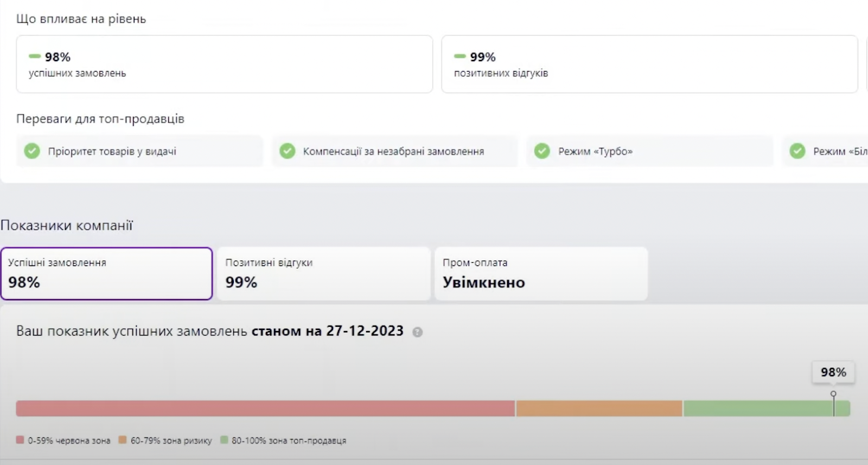Click green top-seller zone segment of bar
Screen dimensions: 868x465
767,409
